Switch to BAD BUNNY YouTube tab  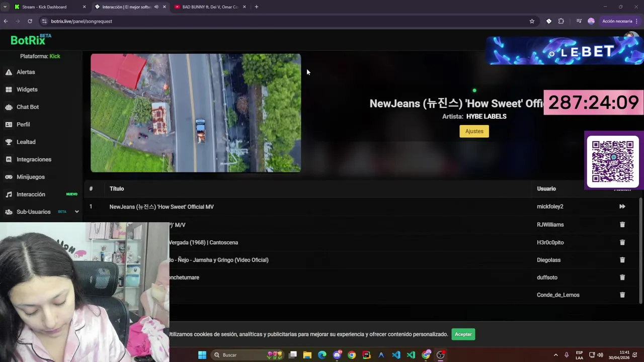coord(210,7)
